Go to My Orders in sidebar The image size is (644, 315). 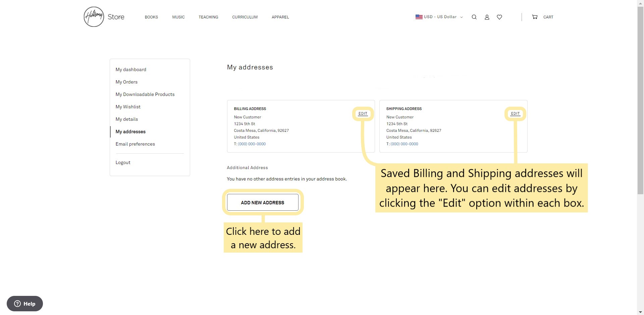[x=126, y=82]
